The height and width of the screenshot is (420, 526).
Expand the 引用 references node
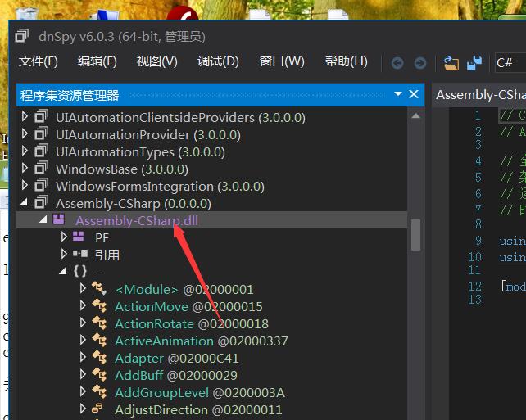coord(64,254)
